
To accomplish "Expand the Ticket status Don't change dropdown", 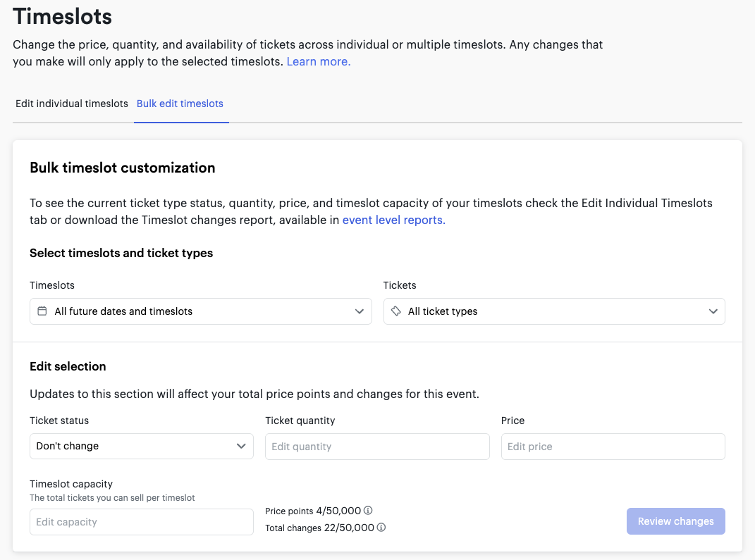I will [142, 446].
